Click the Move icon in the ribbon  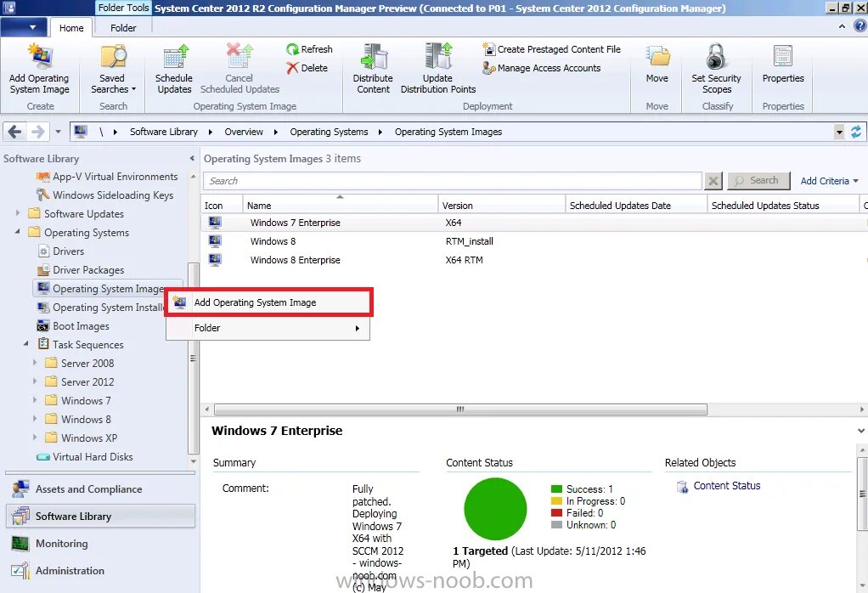657,68
